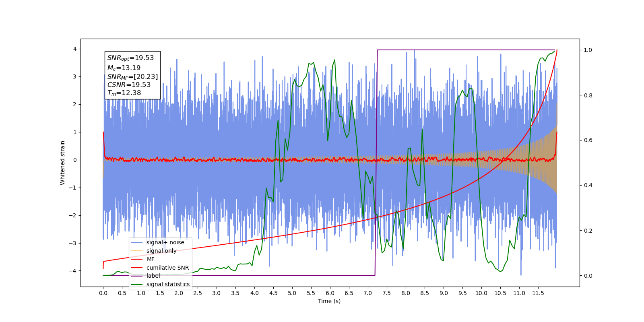Click x-axis tick label 8.0

(406, 293)
